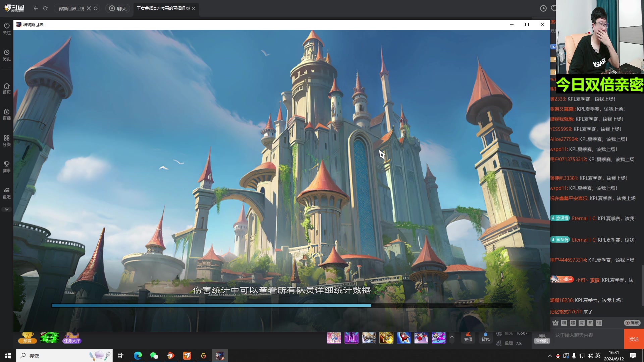The width and height of the screenshot is (644, 362).
Task: Open 背包 (Backpack)
Action: (x=486, y=337)
